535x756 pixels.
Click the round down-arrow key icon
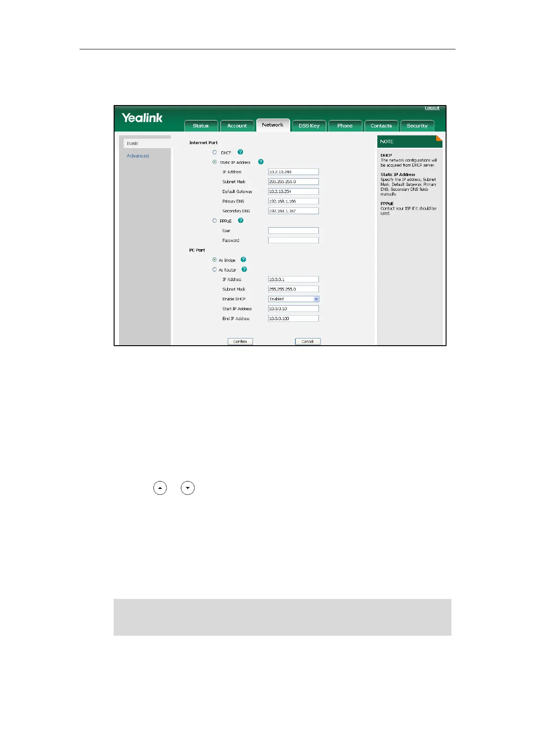[x=188, y=488]
